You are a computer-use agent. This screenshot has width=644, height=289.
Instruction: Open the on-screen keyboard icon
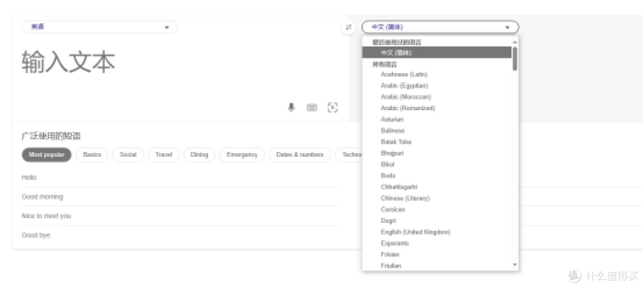pos(312,107)
